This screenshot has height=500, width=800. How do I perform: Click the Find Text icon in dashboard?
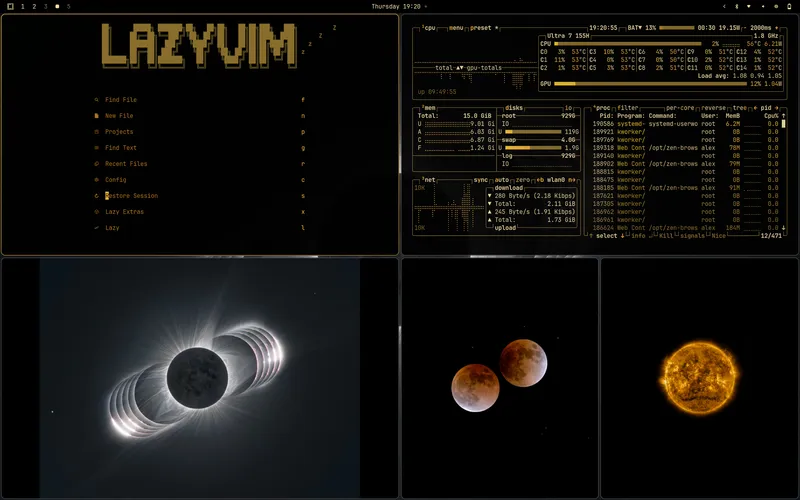[x=96, y=148]
